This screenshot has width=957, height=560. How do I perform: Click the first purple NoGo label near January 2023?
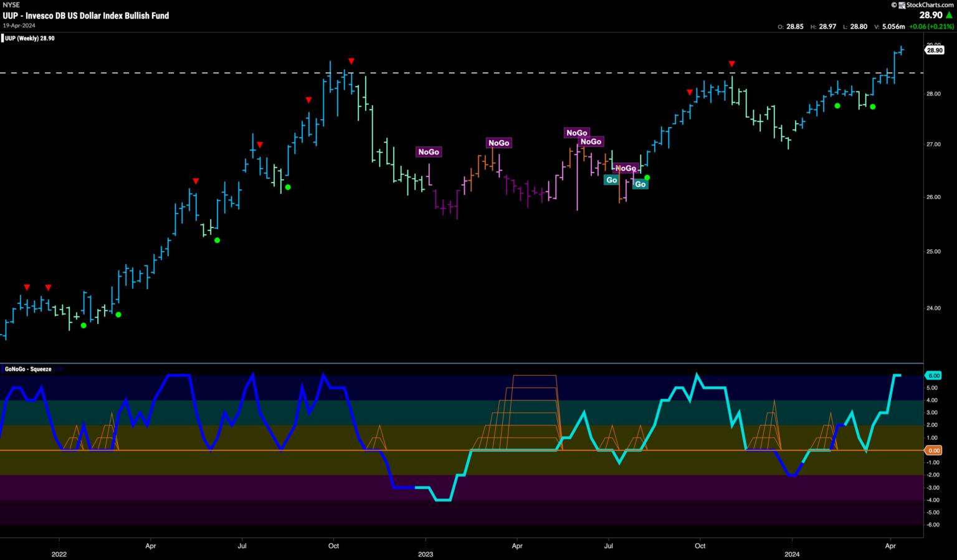[x=429, y=152]
